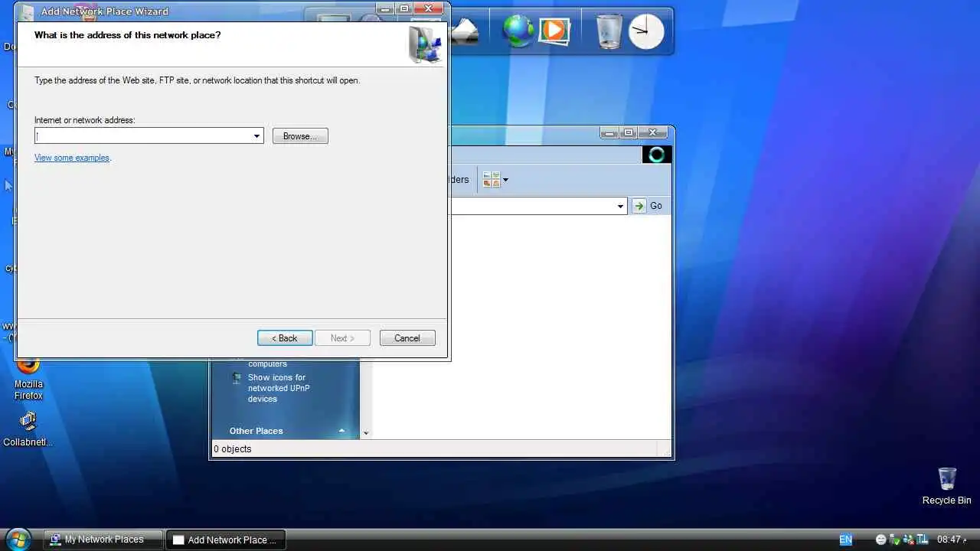Click the UPnP devices task icon
Image resolution: width=980 pixels, height=551 pixels.
237,378
